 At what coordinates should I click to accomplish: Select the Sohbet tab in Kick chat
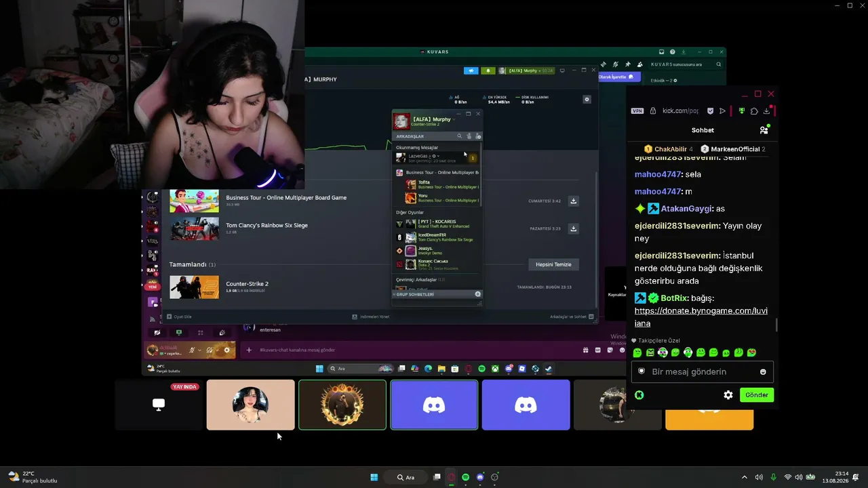(703, 130)
